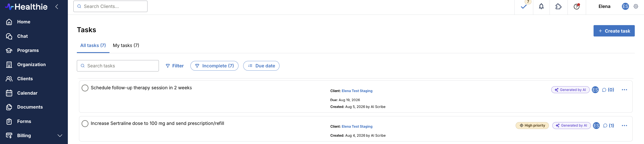
Task: Open the tasks checkmark icon in header
Action: (x=524, y=7)
